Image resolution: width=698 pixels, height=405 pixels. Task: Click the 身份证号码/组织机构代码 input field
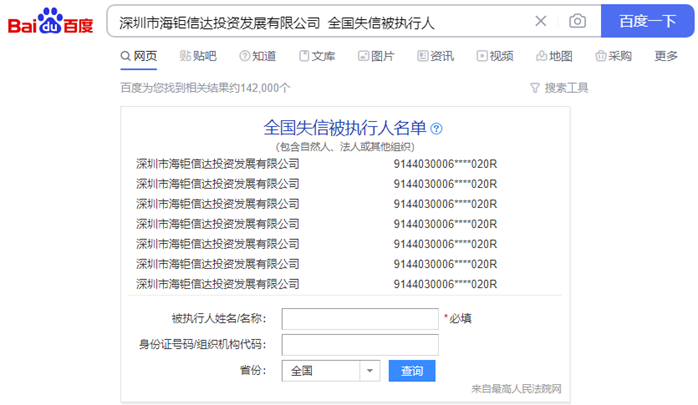coord(360,345)
